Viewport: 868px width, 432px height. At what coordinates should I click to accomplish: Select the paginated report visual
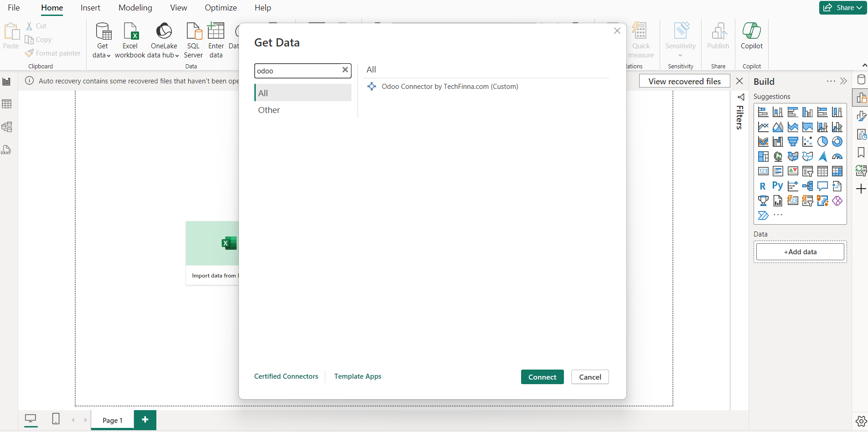point(778,201)
